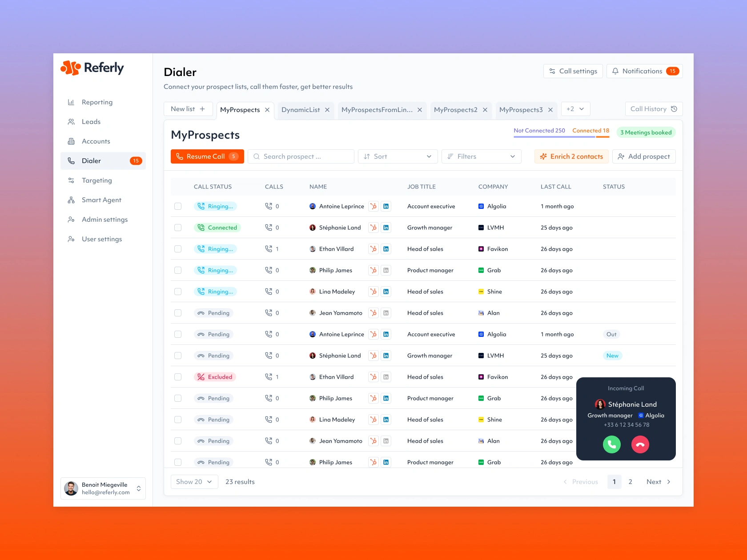The image size is (747, 560).
Task: Expand the Show 20 results-per-page dropdown
Action: [x=194, y=482]
